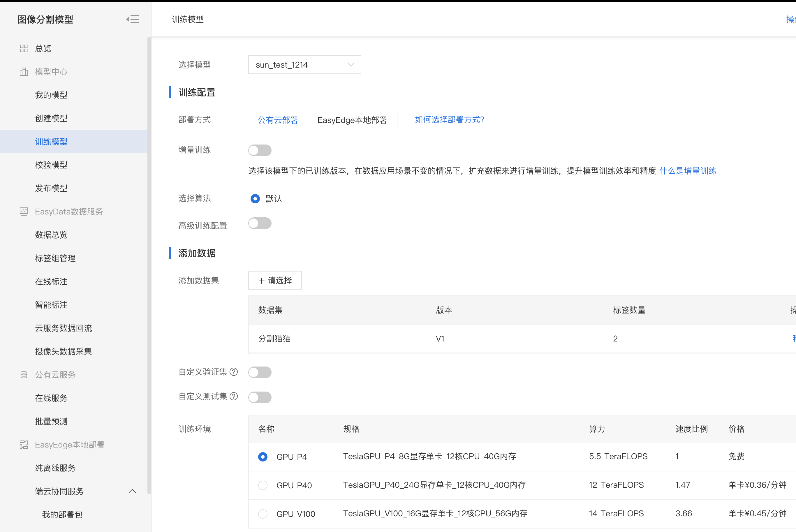Collapse the sidebar using the menu-fold icon

click(133, 19)
